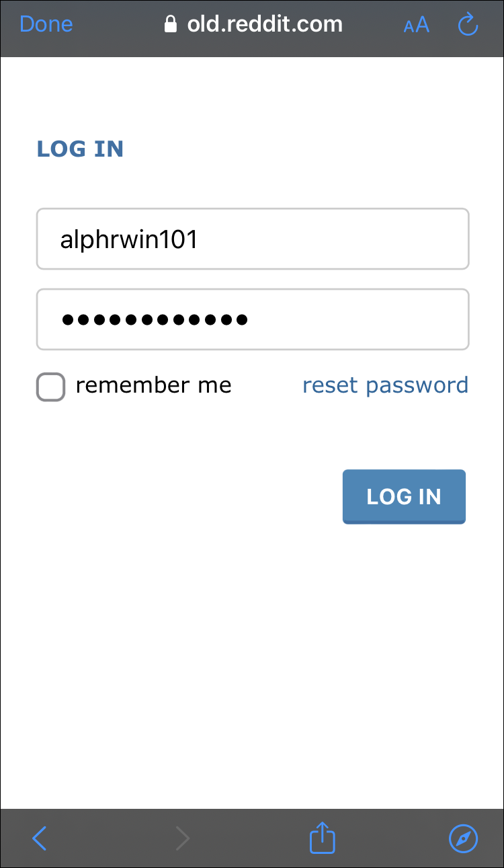Open the reset password link
This screenshot has width=504, height=868.
click(385, 385)
